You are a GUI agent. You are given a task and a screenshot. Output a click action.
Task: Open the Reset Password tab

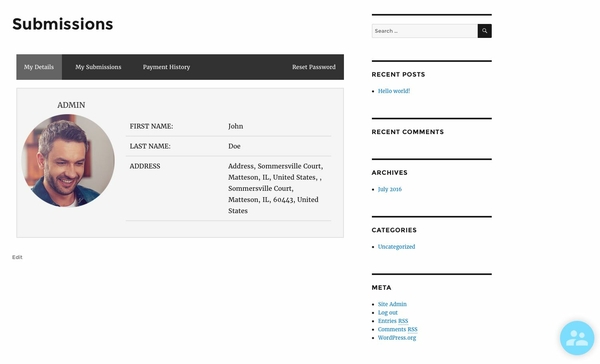(314, 67)
